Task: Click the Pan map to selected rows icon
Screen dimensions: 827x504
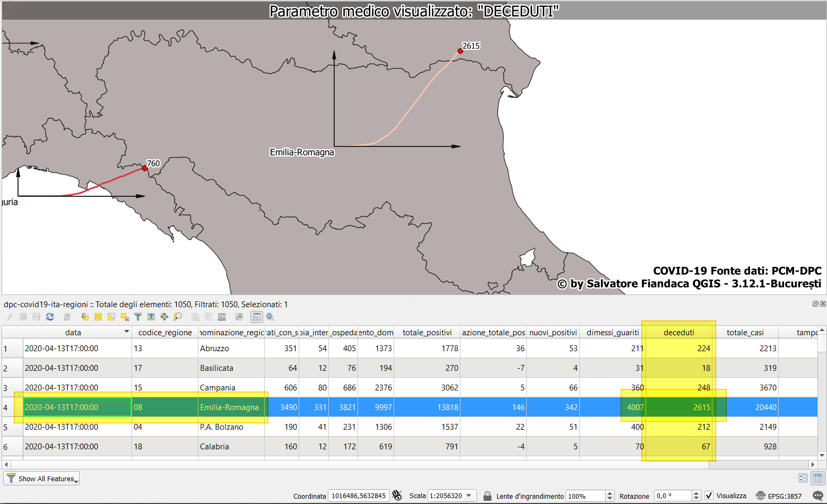Action: [164, 317]
